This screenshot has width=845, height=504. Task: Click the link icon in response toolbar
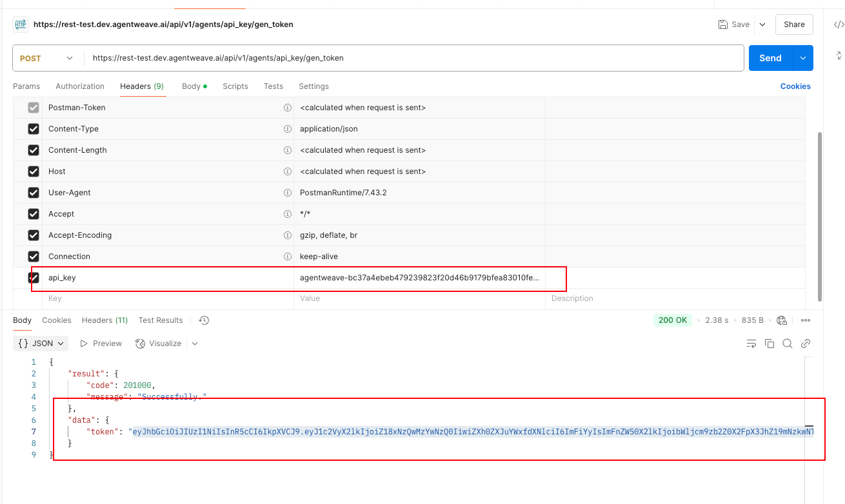(806, 344)
